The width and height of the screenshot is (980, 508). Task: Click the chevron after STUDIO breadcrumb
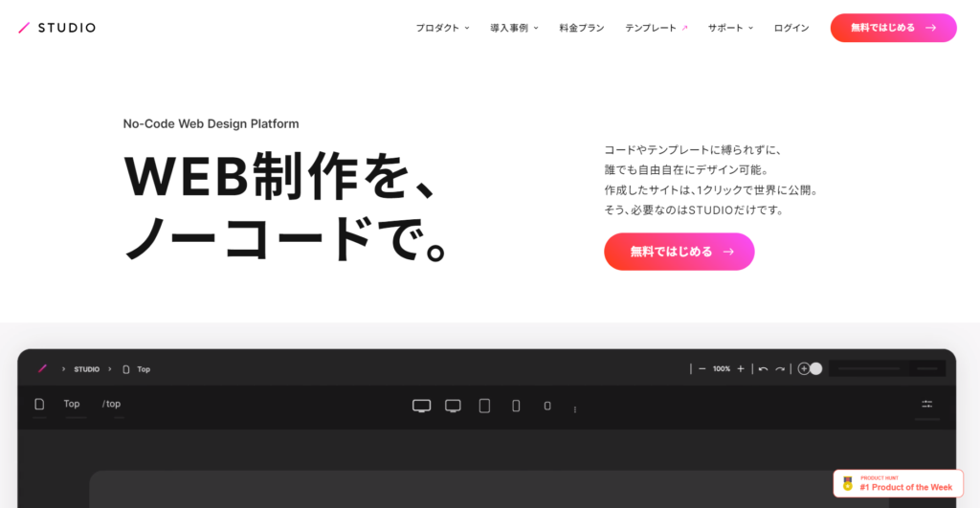109,369
